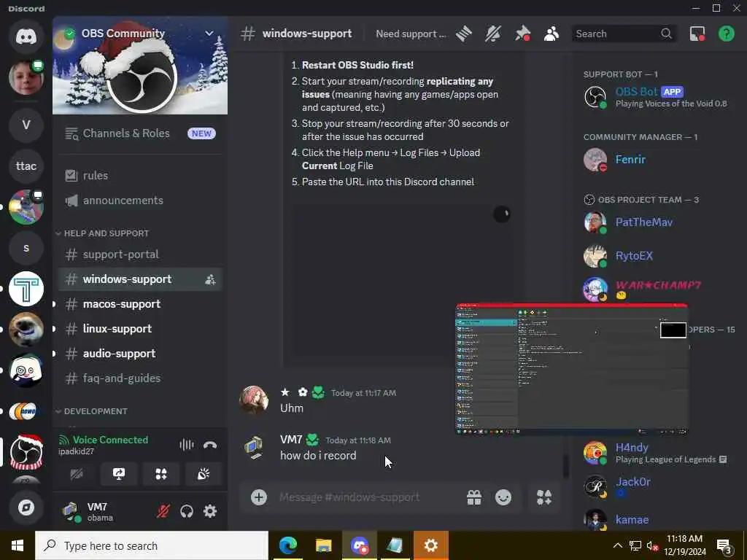Open Microsoft Edge from the taskbar
The image size is (747, 560).
tap(288, 545)
